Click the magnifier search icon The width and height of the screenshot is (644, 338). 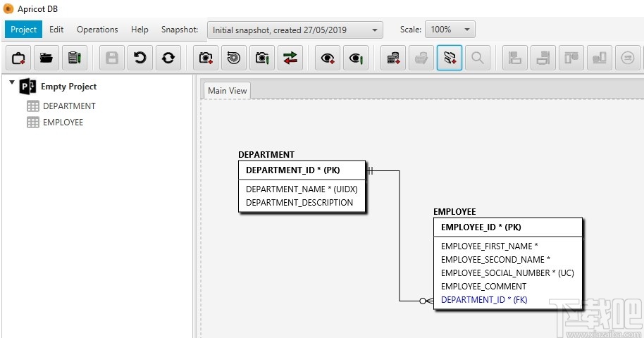point(477,58)
